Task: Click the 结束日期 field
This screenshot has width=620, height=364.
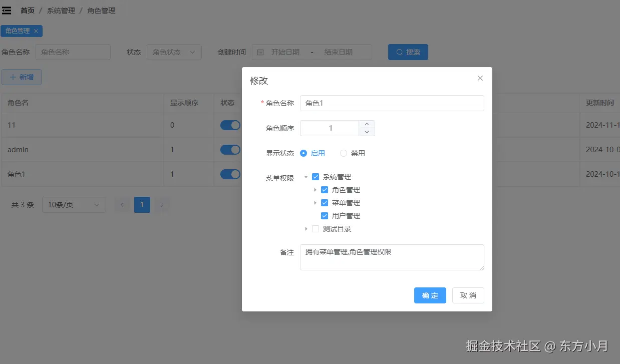Action: [339, 52]
